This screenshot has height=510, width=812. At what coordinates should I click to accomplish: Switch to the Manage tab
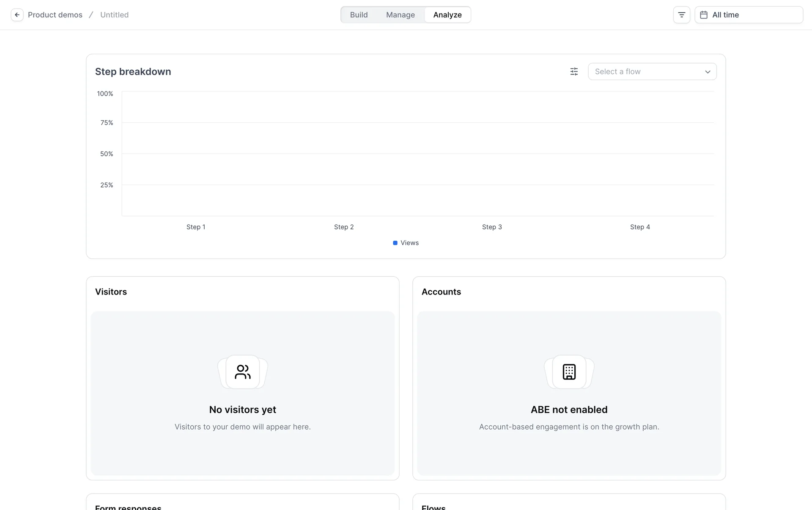click(x=400, y=15)
